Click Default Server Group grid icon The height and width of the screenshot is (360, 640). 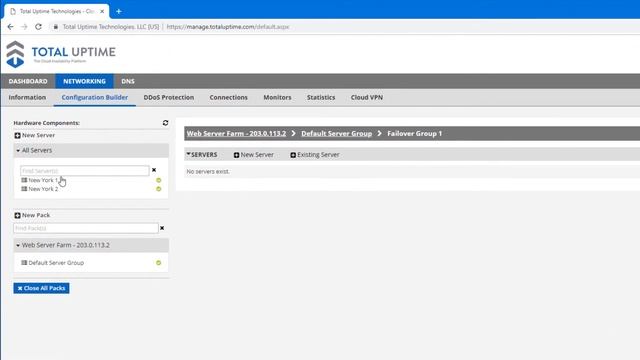point(24,263)
